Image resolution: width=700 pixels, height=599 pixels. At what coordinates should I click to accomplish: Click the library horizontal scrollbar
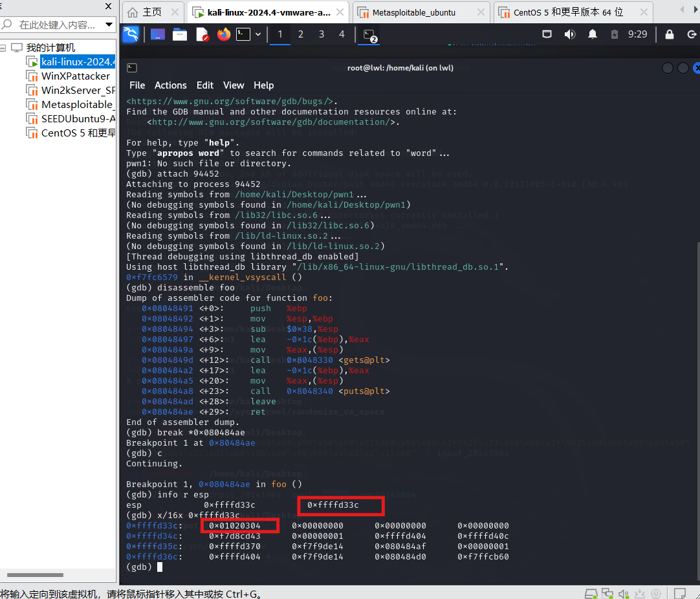click(x=36, y=575)
